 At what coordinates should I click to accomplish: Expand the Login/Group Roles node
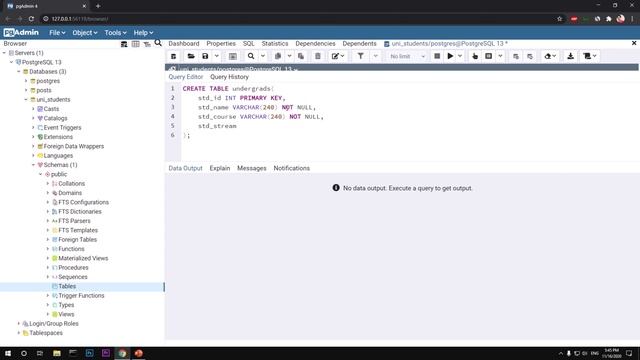(19, 324)
